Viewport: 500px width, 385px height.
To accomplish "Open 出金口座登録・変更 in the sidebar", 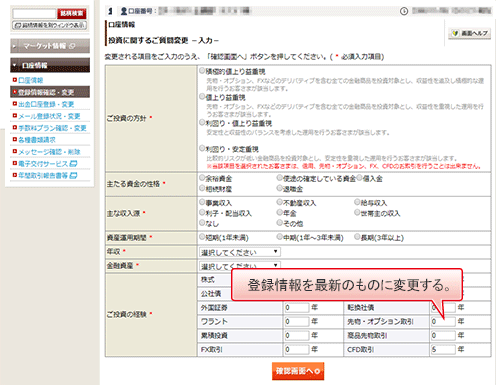I will (46, 104).
